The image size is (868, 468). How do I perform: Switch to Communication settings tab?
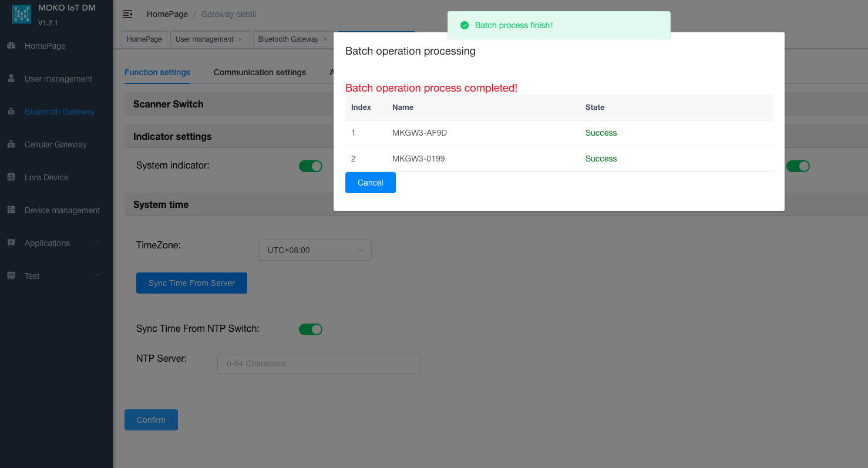(x=260, y=72)
